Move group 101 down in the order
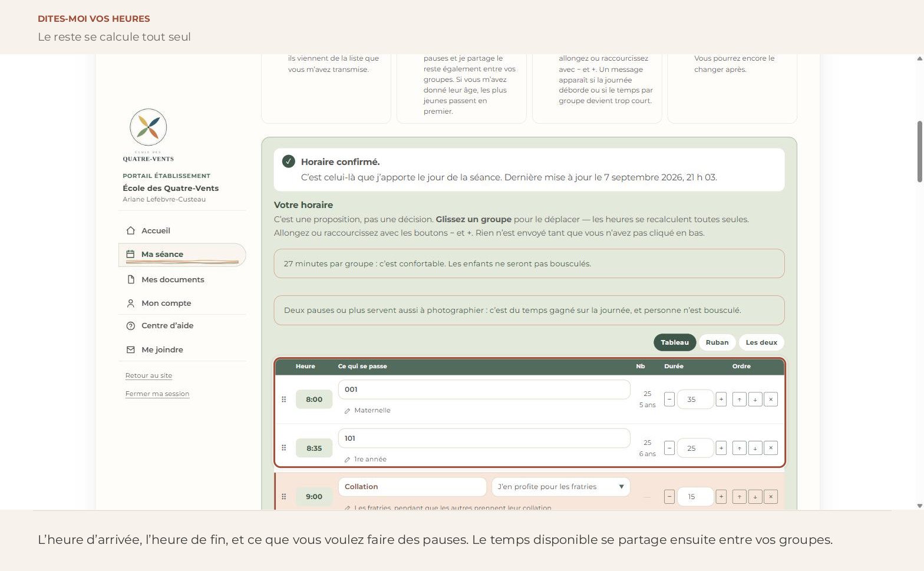The image size is (924, 571). [755, 448]
